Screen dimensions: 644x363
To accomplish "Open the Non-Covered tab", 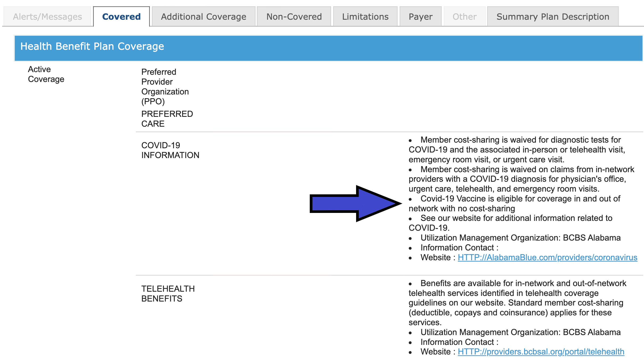I will click(x=294, y=17).
